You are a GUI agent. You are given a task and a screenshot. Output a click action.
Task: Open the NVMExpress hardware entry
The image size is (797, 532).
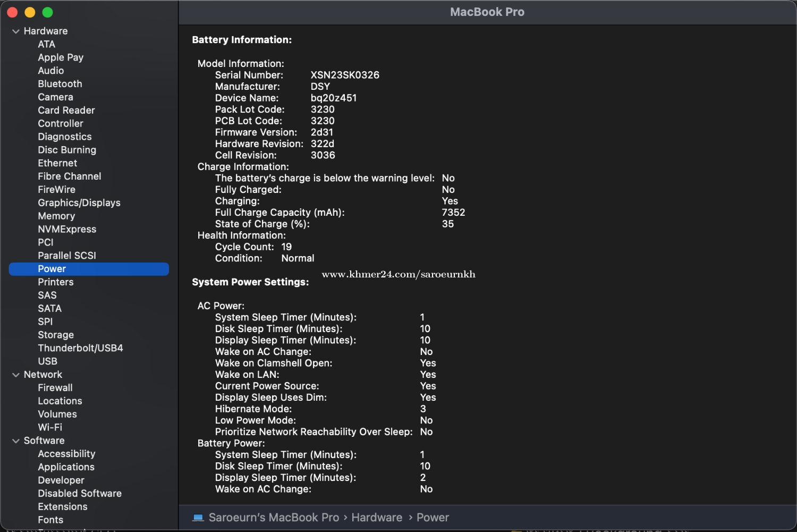[x=67, y=230]
